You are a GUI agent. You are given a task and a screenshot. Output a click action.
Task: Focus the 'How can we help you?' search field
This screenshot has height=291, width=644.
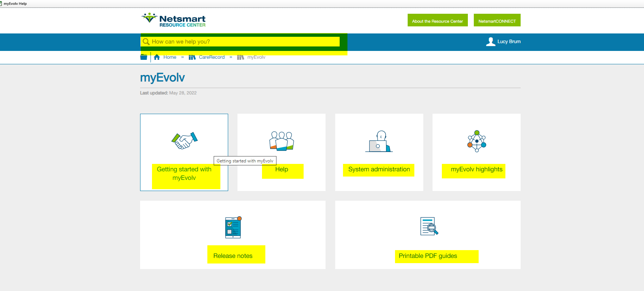(x=240, y=42)
